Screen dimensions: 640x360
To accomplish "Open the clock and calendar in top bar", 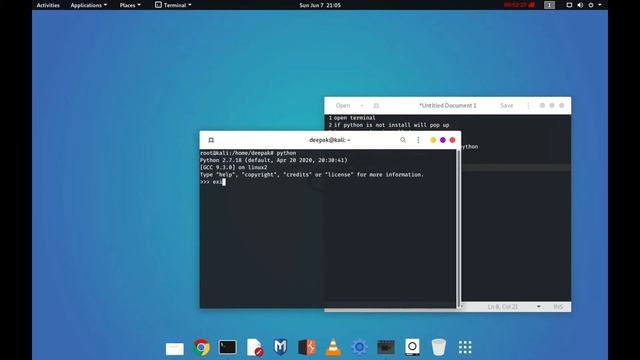I will coord(320,5).
